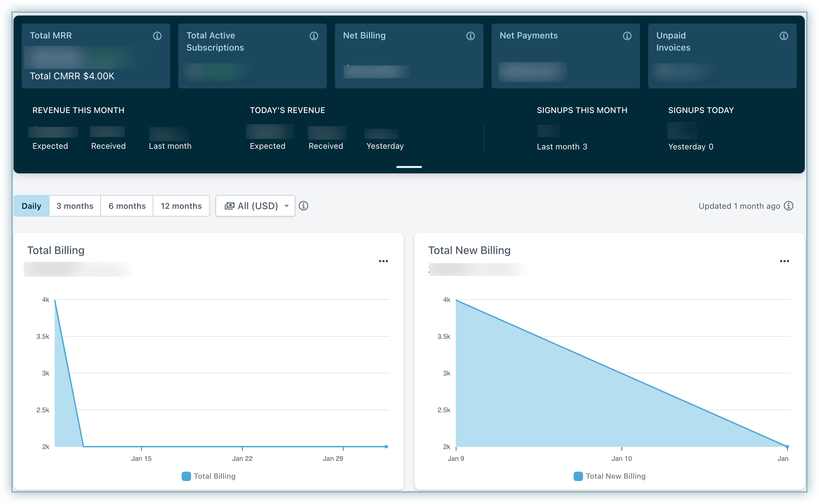Switch to the 12 months tab
819x504 pixels.
click(x=181, y=206)
